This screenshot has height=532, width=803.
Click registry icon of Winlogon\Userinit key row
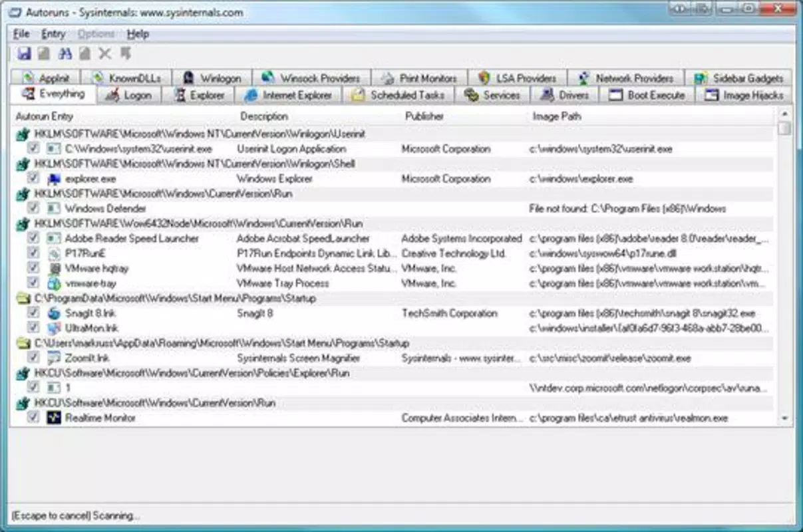(x=24, y=134)
